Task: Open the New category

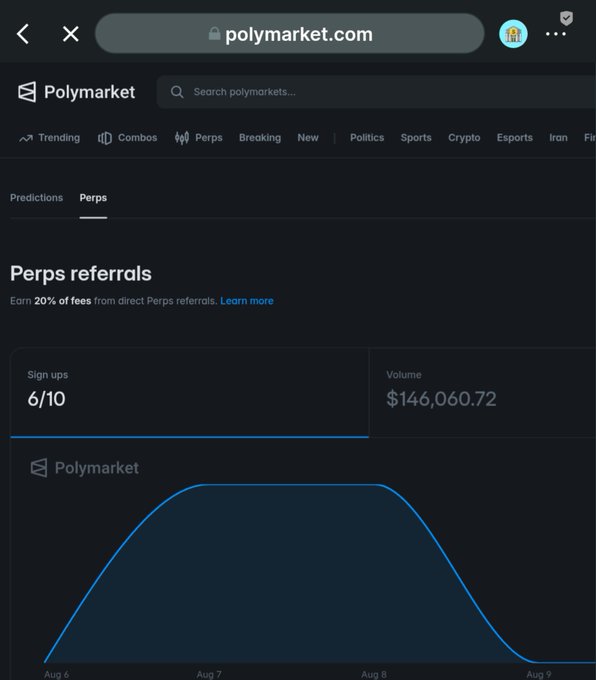Action: tap(308, 138)
